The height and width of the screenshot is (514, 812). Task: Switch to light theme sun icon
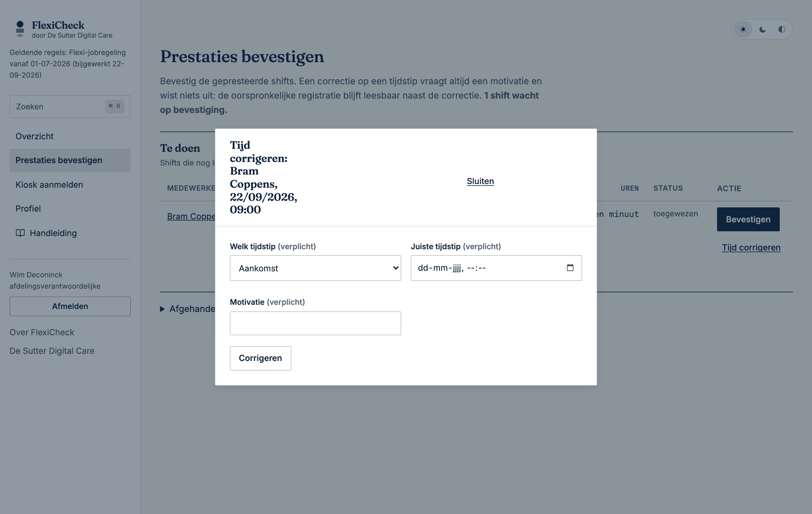[x=743, y=29]
